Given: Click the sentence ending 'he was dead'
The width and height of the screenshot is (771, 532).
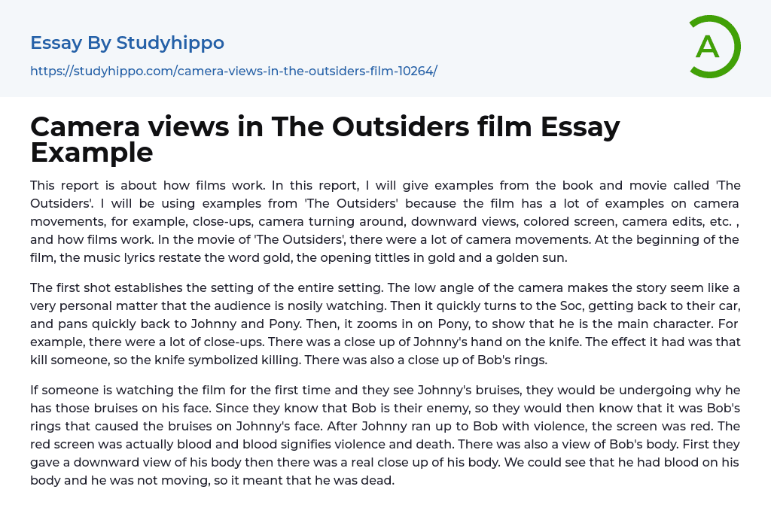Looking at the screenshot, I should point(301,480).
